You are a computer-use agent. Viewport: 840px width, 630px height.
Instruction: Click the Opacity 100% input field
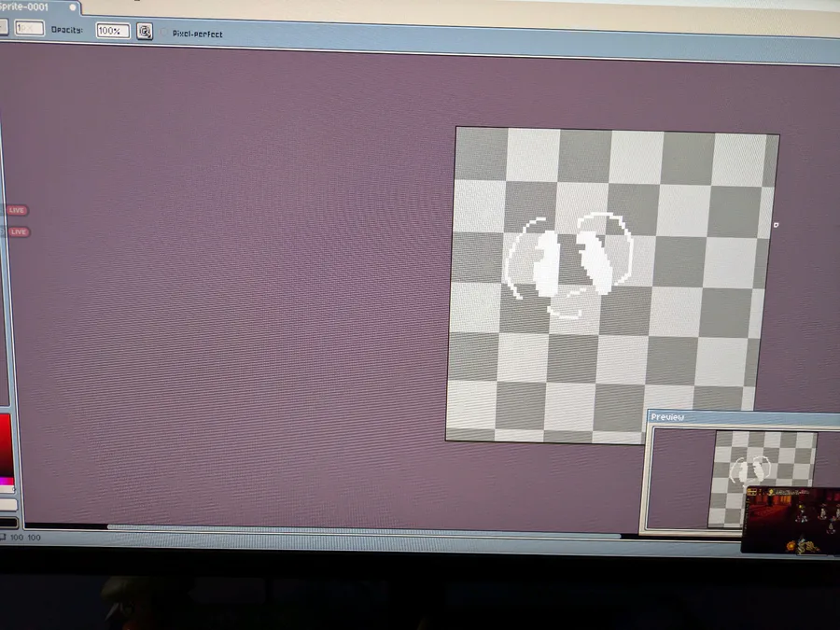(x=113, y=31)
